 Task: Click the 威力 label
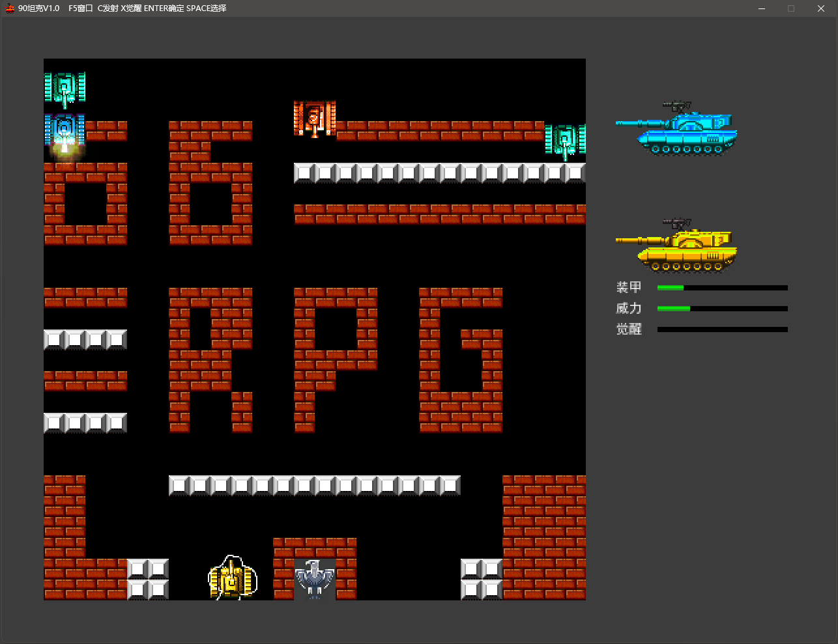pos(629,309)
